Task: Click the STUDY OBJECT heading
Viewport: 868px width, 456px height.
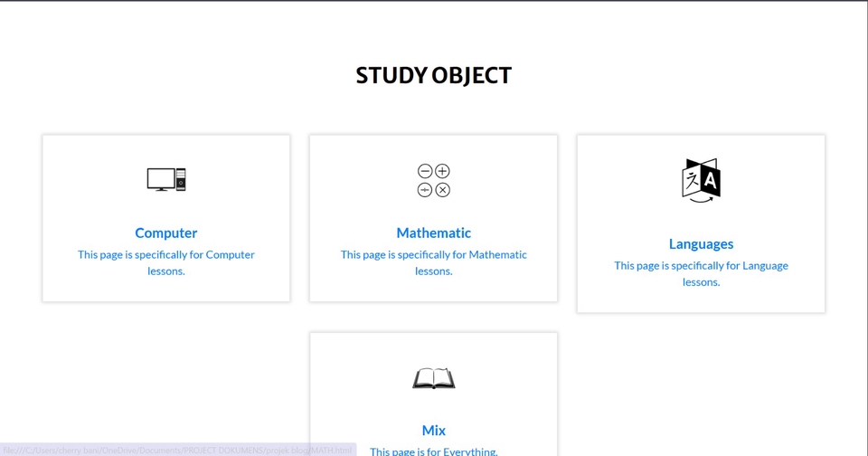Action: [434, 75]
